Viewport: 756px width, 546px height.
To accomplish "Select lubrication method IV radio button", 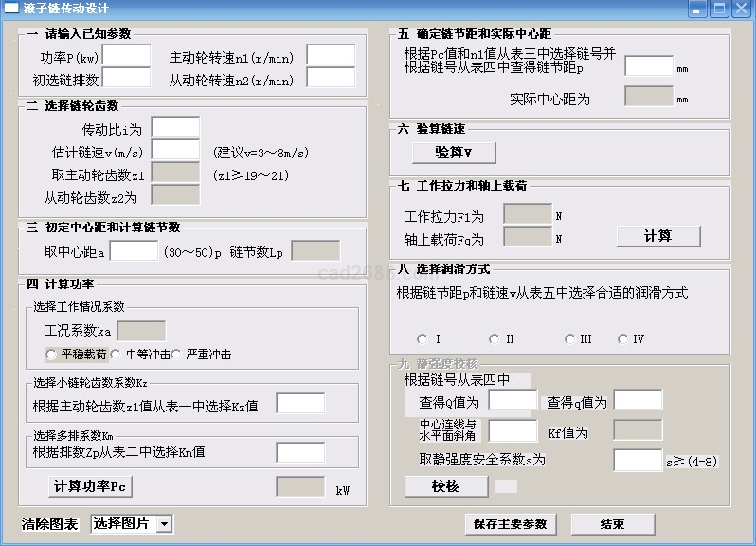I will 622,338.
